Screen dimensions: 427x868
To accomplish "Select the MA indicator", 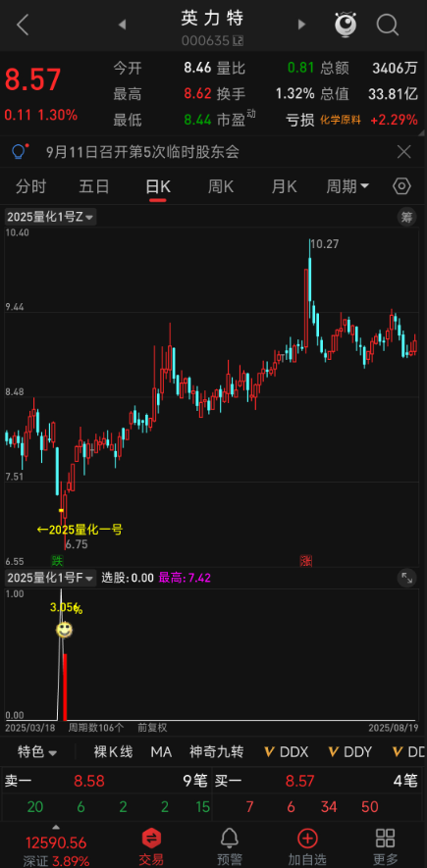I will click(161, 751).
